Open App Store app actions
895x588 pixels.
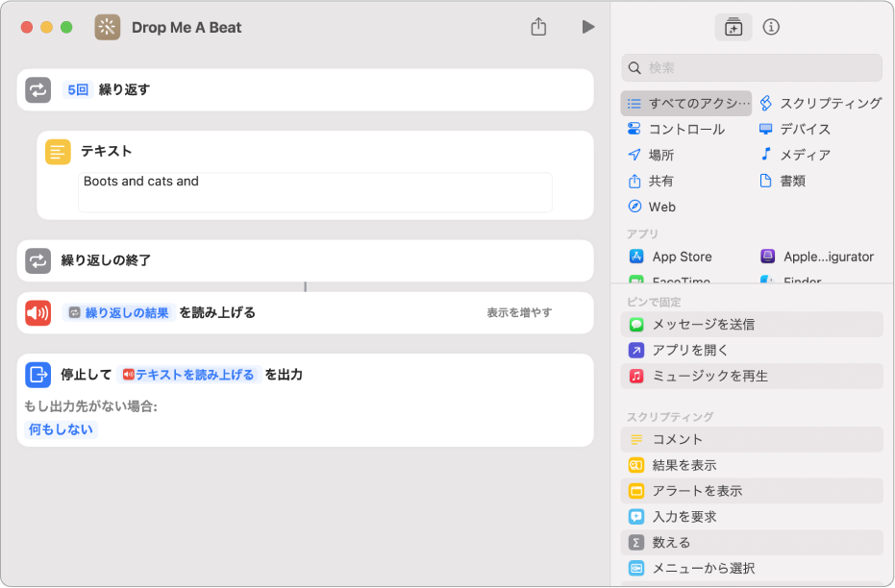point(671,257)
